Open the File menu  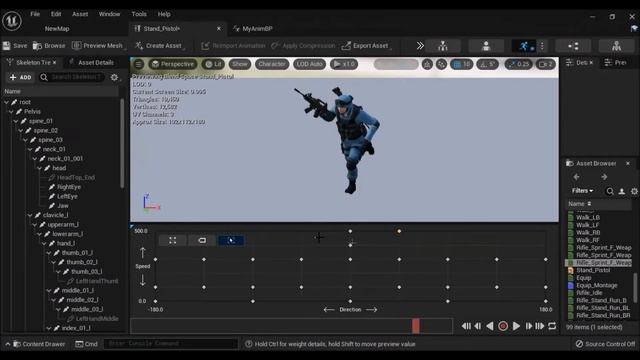point(35,14)
